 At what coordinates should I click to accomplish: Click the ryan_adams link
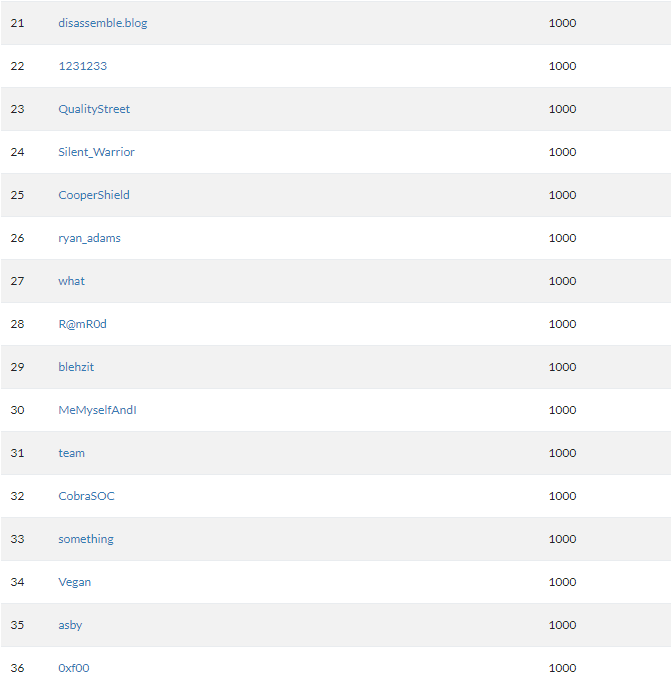[x=89, y=238]
